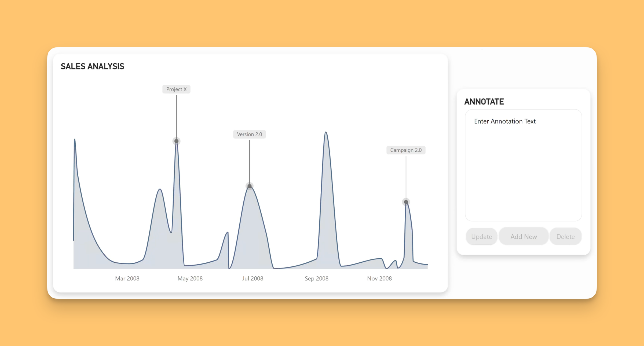Click the Annotate panel heading
644x346 pixels.
(484, 102)
